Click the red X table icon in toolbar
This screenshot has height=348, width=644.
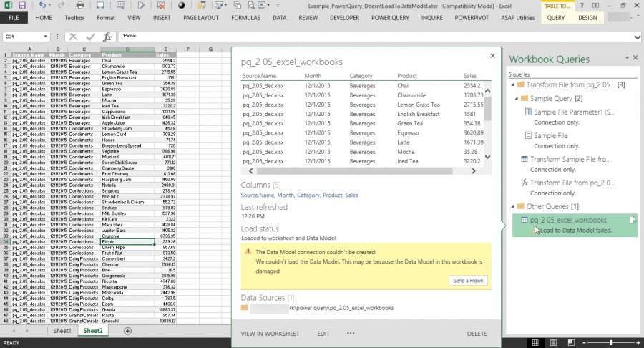tap(161, 5)
